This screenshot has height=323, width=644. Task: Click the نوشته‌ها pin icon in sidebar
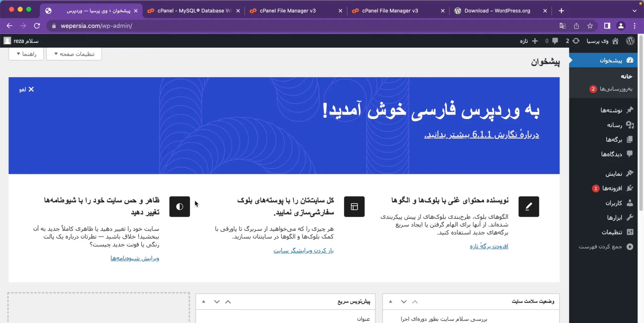pyautogui.click(x=630, y=110)
